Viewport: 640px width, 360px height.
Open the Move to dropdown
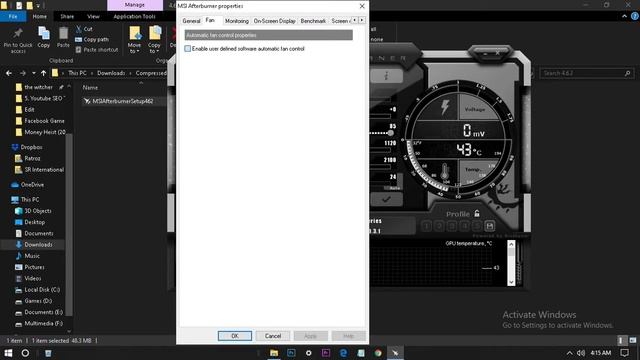pos(134,40)
